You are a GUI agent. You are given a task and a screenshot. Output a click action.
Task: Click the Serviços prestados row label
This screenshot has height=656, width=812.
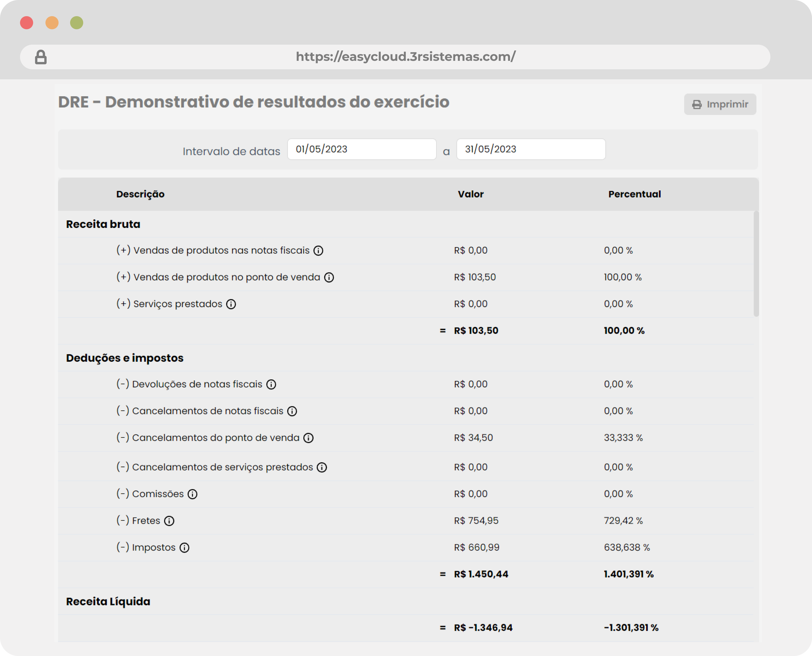[x=169, y=304]
